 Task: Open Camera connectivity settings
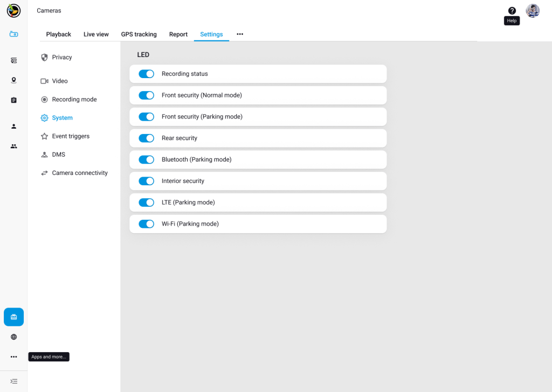[79, 172]
